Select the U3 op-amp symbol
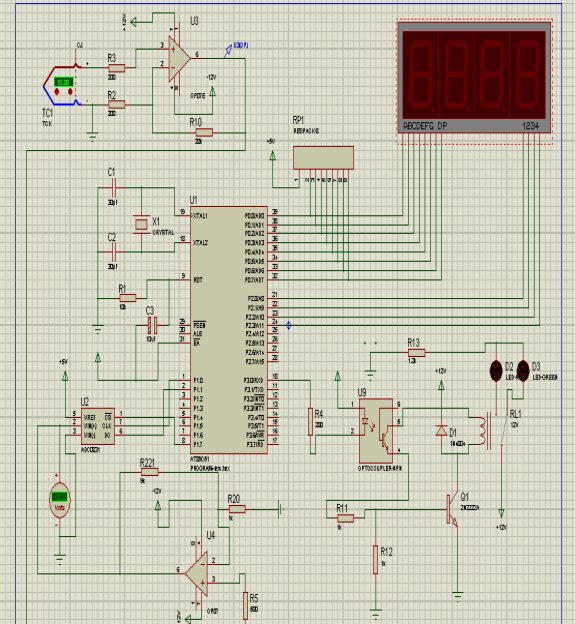Viewport: 575px width, 624px height. [x=179, y=58]
